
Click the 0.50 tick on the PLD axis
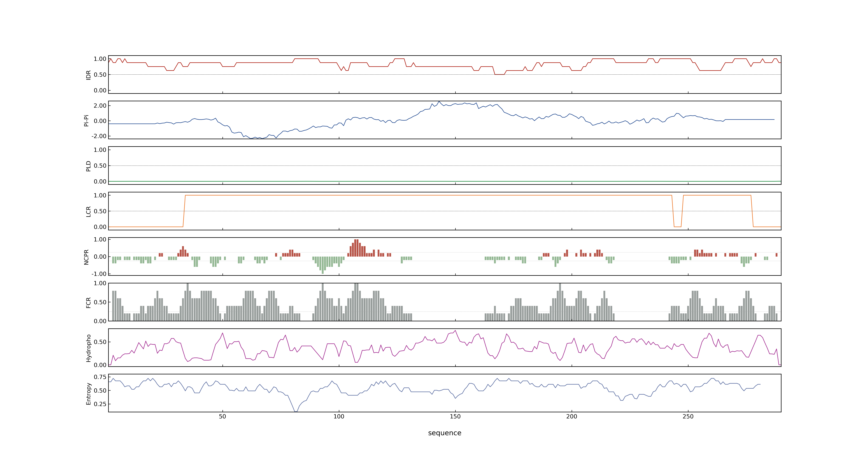pyautogui.click(x=100, y=166)
